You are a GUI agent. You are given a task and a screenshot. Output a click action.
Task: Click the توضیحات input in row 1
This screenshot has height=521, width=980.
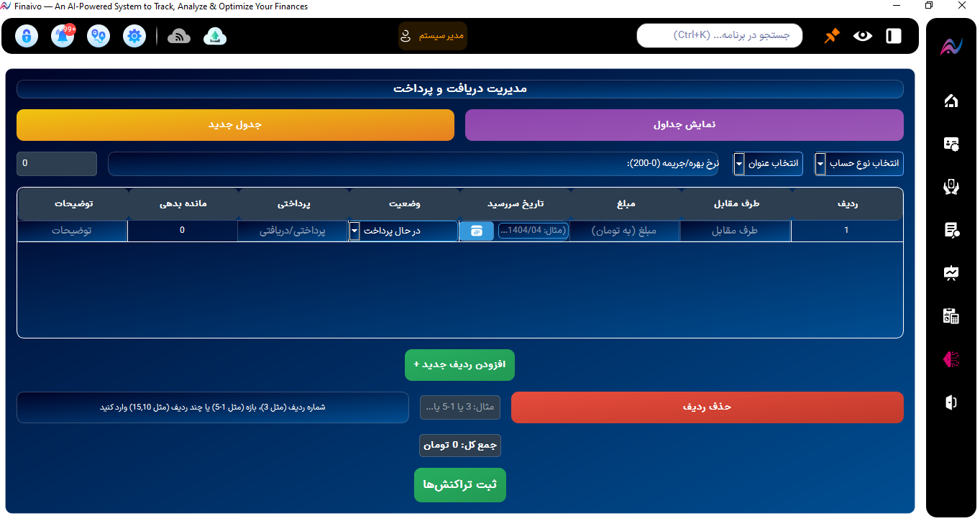pos(73,231)
